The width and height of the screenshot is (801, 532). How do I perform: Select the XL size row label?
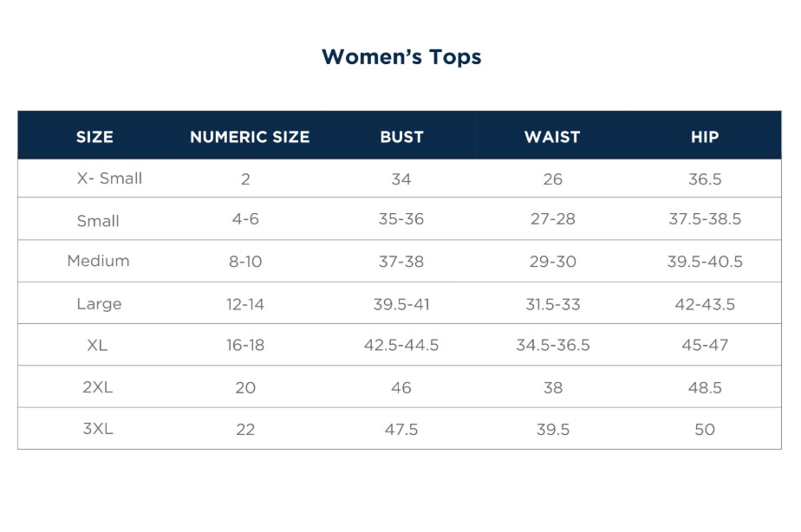(97, 346)
